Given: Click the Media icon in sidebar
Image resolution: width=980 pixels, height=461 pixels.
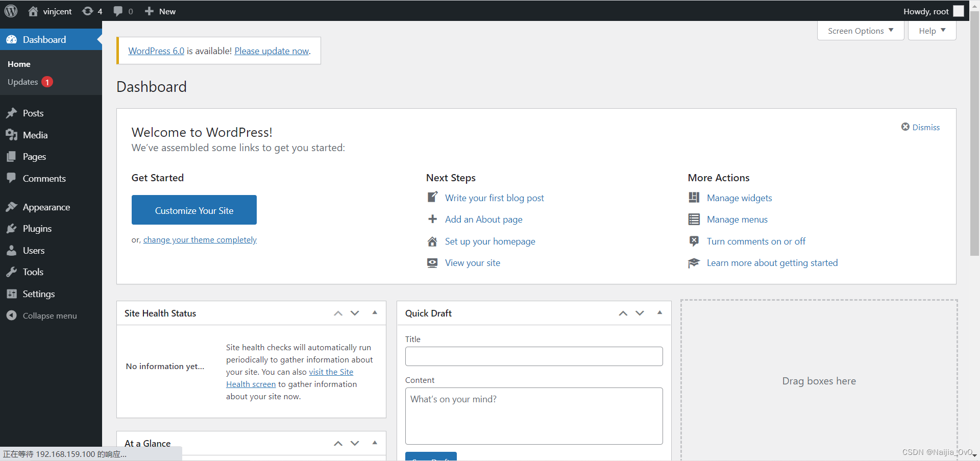Looking at the screenshot, I should pyautogui.click(x=12, y=135).
